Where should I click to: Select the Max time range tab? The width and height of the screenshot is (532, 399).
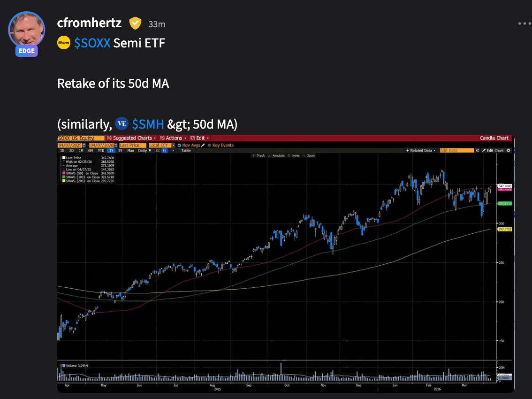click(x=130, y=150)
